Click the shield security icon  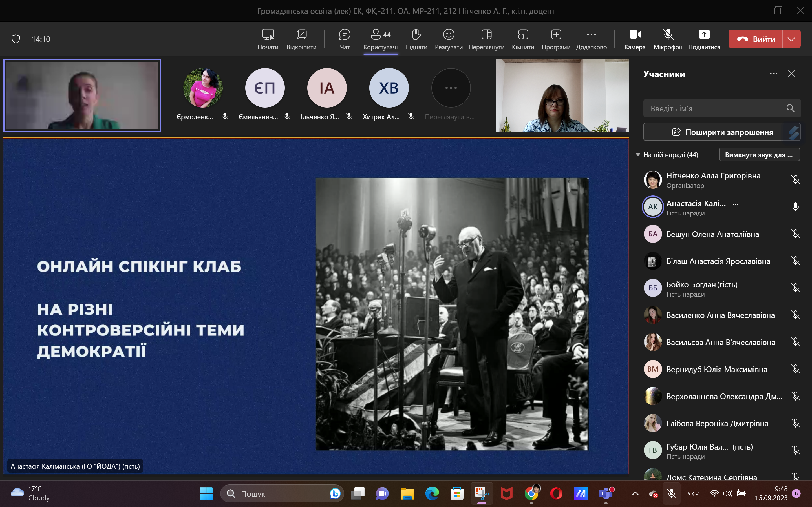coord(16,39)
